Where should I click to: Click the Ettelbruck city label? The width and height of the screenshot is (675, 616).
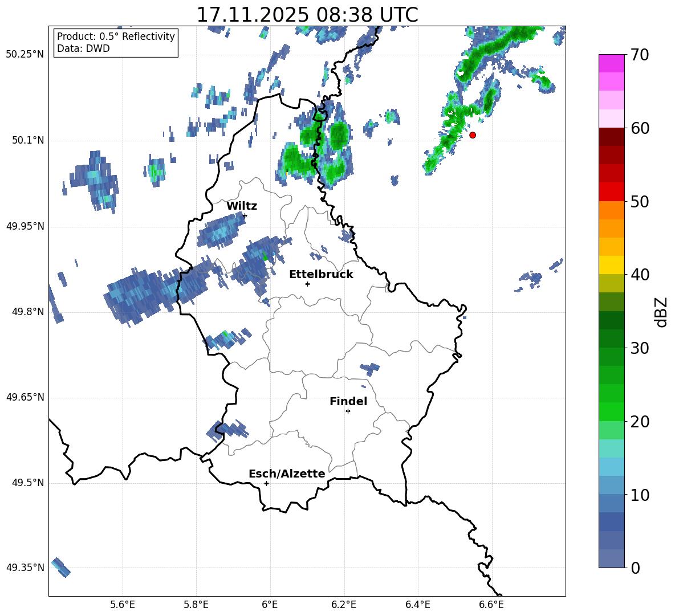(x=321, y=275)
